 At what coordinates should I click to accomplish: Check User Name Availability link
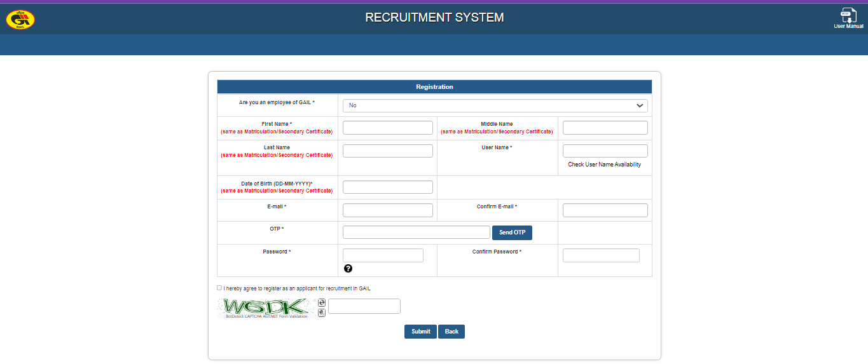(604, 165)
